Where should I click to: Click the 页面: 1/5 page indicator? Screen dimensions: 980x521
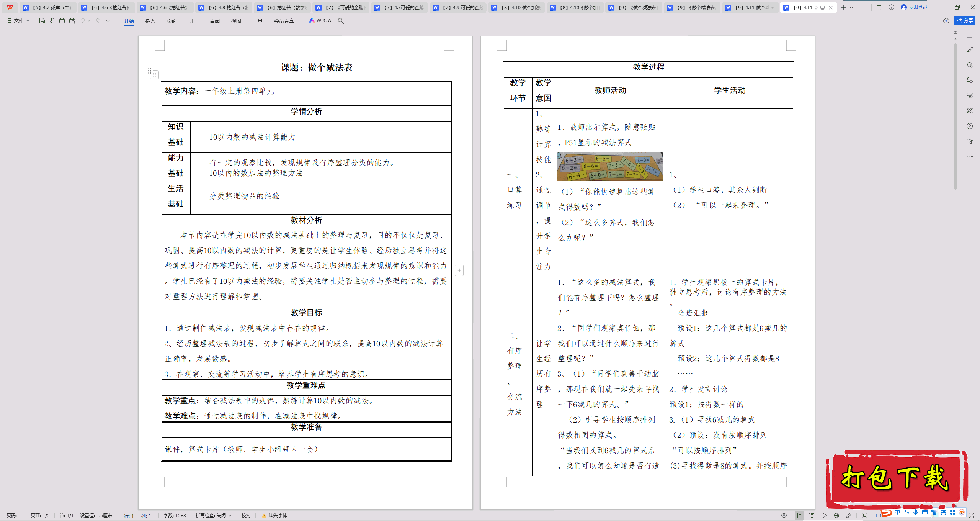pos(40,516)
